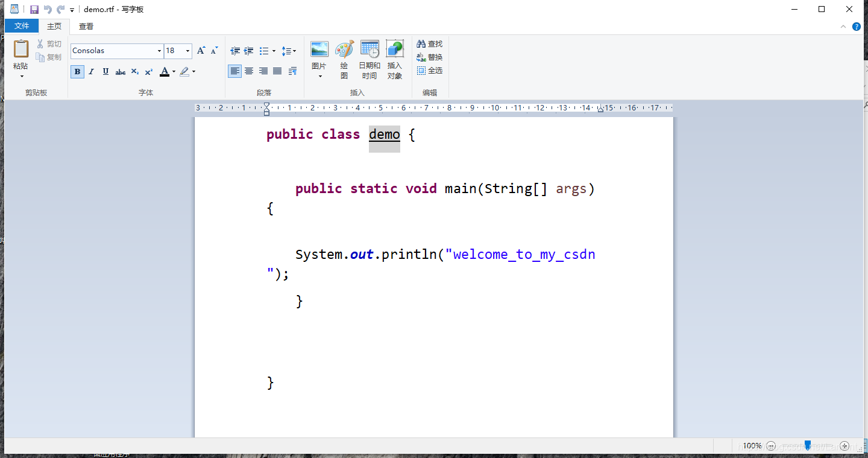Apply the current text color
The width and height of the screenshot is (868, 458).
(165, 72)
